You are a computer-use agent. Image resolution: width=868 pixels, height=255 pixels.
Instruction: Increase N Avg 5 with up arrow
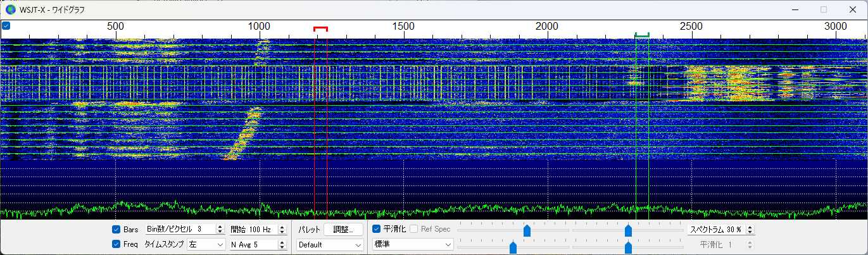pos(282,242)
